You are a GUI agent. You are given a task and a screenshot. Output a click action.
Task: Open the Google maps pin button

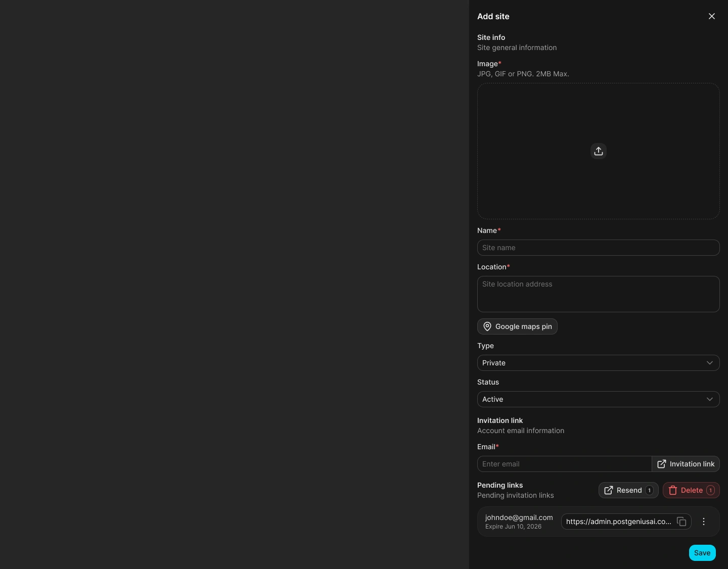tap(517, 326)
